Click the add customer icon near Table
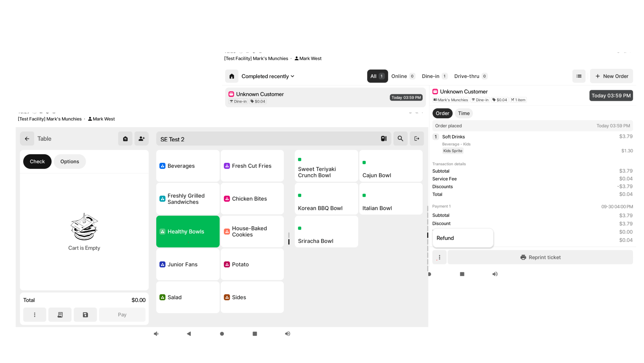644x363 pixels. pos(142,139)
